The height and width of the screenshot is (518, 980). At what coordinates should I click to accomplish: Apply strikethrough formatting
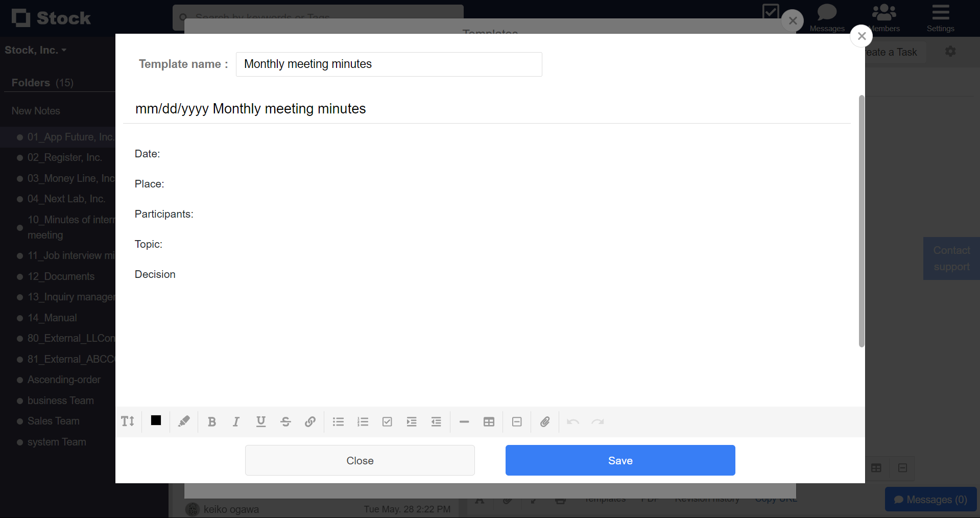pos(285,422)
